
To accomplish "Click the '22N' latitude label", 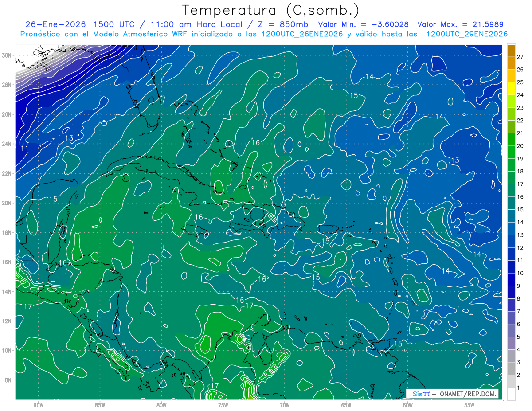I will (x=8, y=173).
